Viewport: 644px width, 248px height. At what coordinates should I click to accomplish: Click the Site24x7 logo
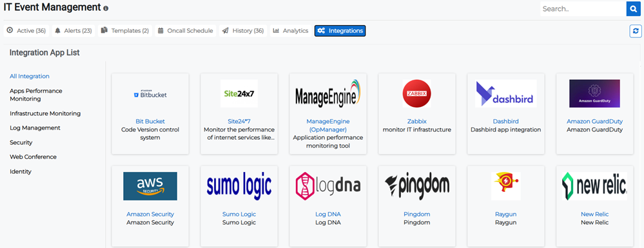(x=239, y=93)
